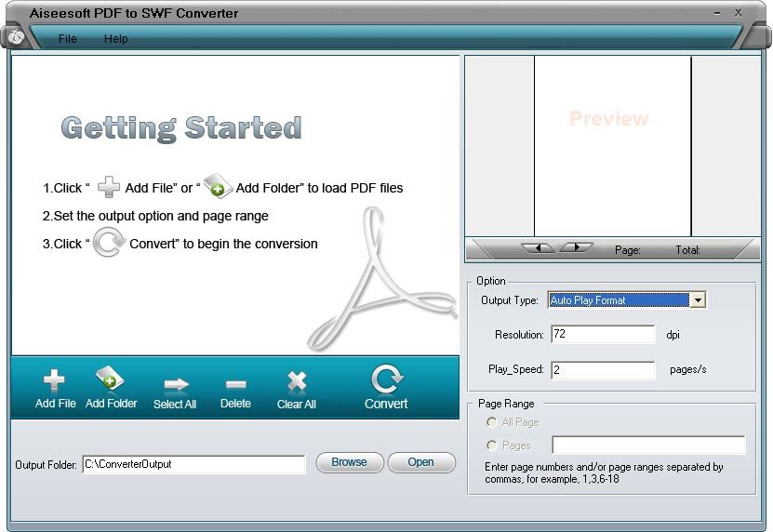Click the Output Folder path field
This screenshot has width=773, height=532.
pyautogui.click(x=193, y=463)
